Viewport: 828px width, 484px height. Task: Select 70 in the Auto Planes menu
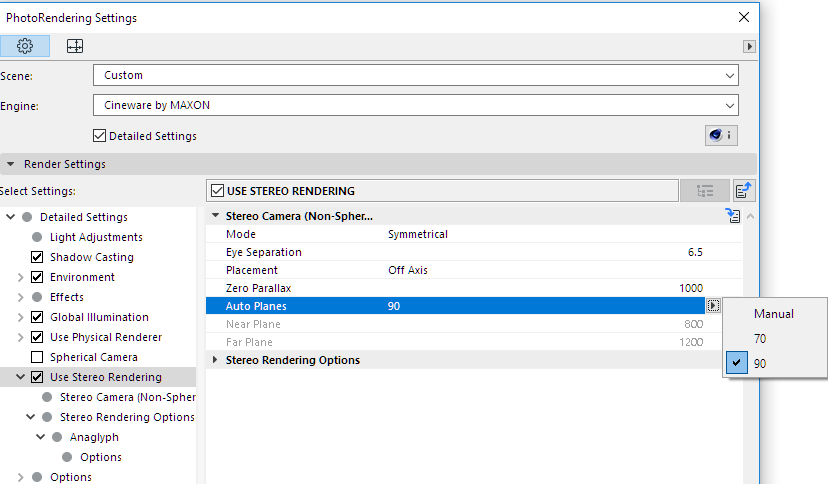tap(760, 339)
